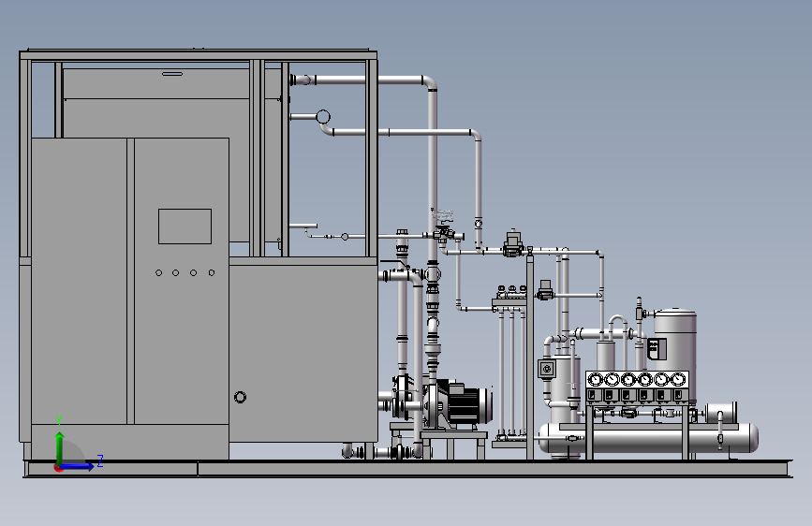Select the horizontal receiver tank at the bottom right
This screenshot has height=526, width=812.
coord(648,438)
